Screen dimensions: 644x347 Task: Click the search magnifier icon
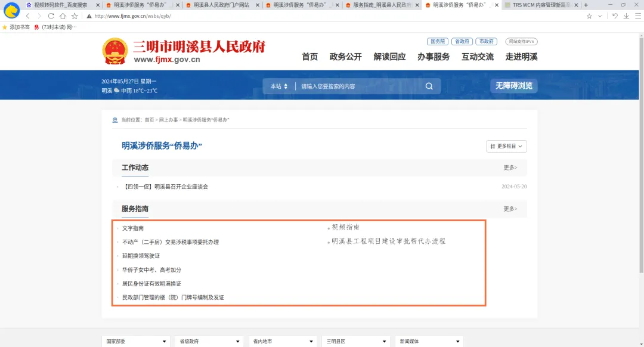[x=429, y=86]
